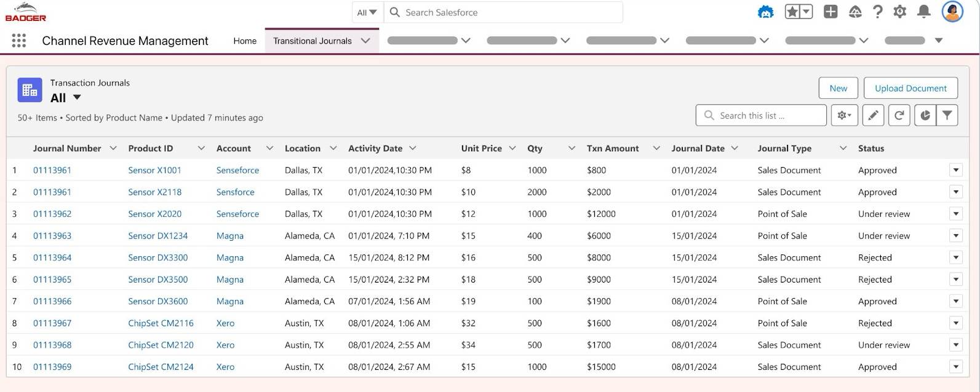Click Under review status for ChipSet CM2120
Image resolution: width=980 pixels, height=392 pixels.
[884, 345]
